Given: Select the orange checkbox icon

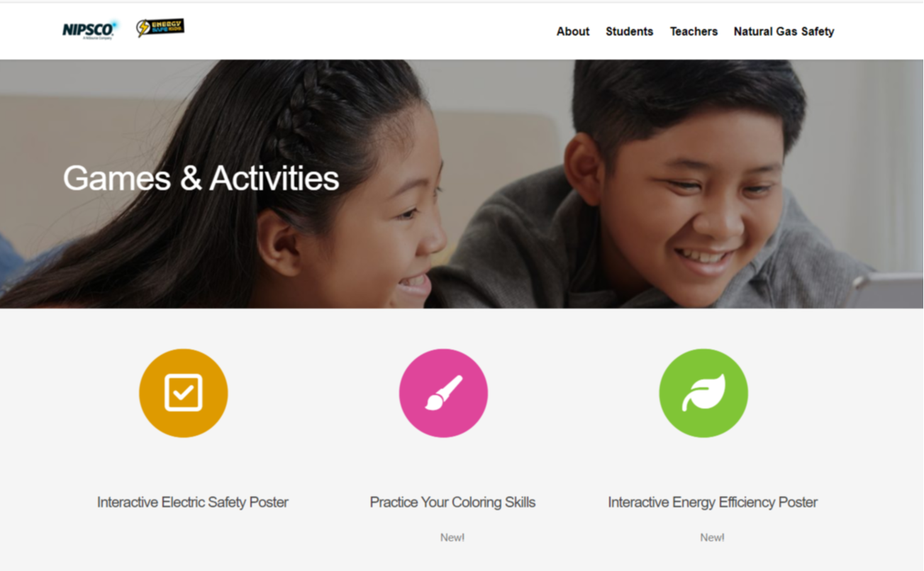Looking at the screenshot, I should [184, 393].
